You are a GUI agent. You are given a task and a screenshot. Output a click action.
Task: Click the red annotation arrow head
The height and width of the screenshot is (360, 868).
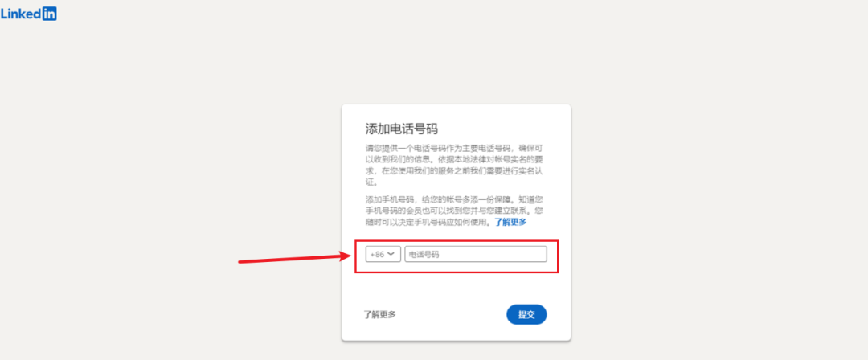point(345,256)
